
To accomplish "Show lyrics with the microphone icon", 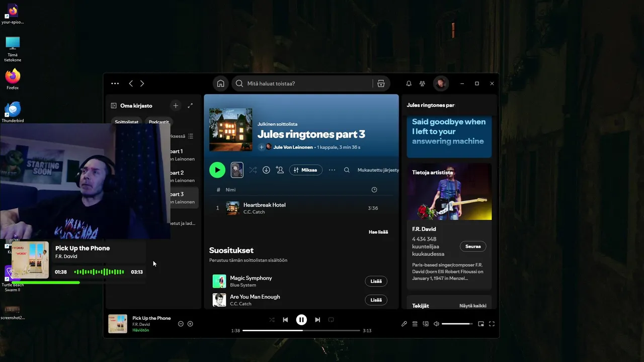I will (404, 324).
